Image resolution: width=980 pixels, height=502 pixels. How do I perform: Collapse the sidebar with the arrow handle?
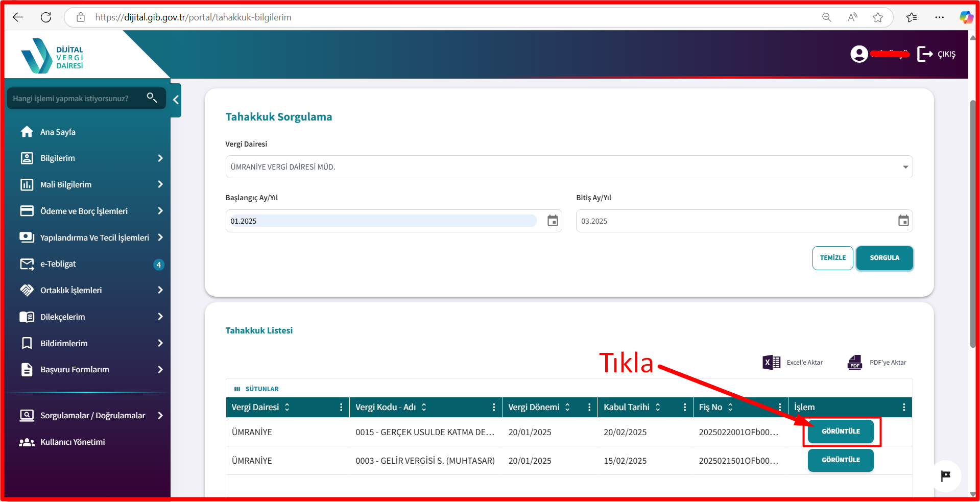click(176, 100)
